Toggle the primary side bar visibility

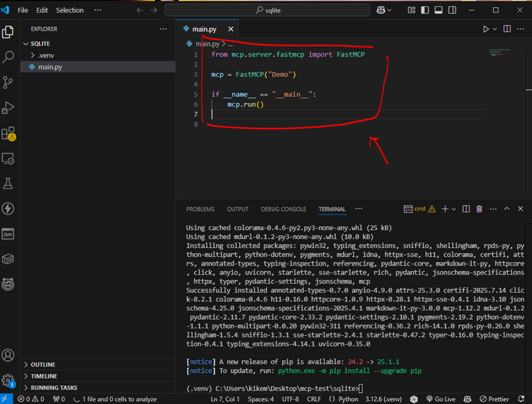click(x=425, y=10)
